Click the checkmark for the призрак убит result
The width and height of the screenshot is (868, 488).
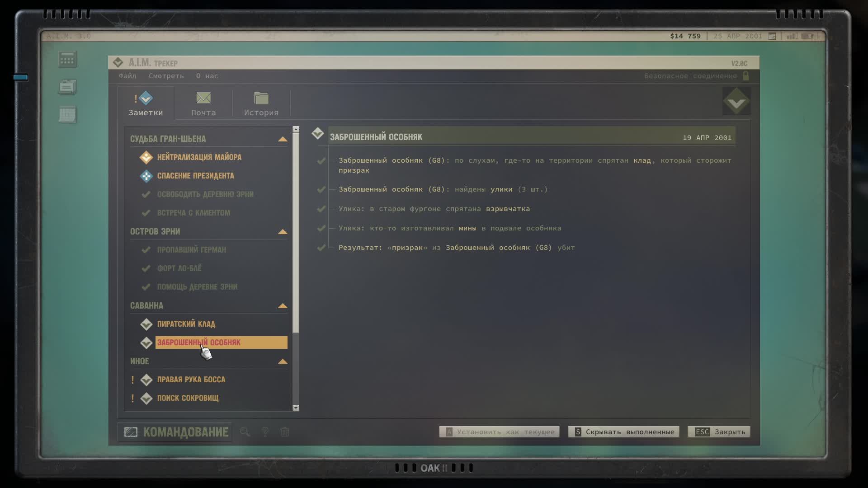(x=321, y=248)
